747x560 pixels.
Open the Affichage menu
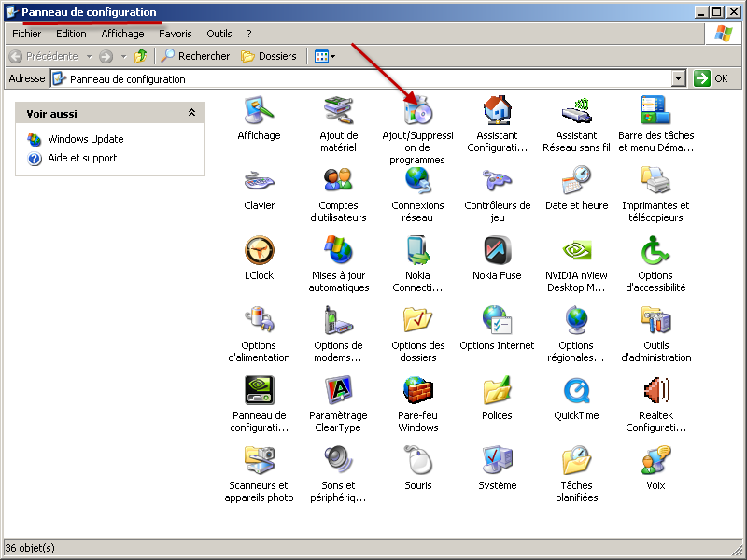point(122,34)
